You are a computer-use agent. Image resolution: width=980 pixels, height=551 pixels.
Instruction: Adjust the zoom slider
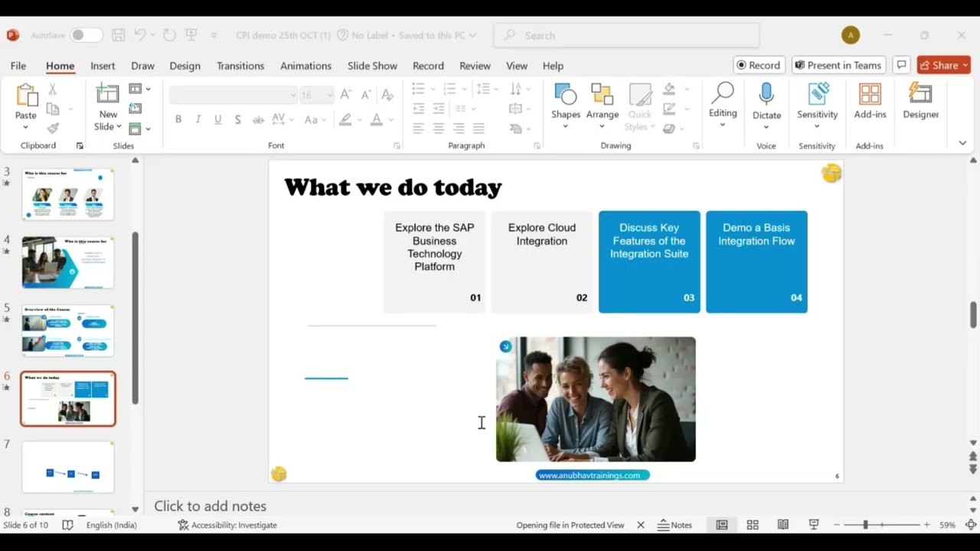pyautogui.click(x=865, y=525)
